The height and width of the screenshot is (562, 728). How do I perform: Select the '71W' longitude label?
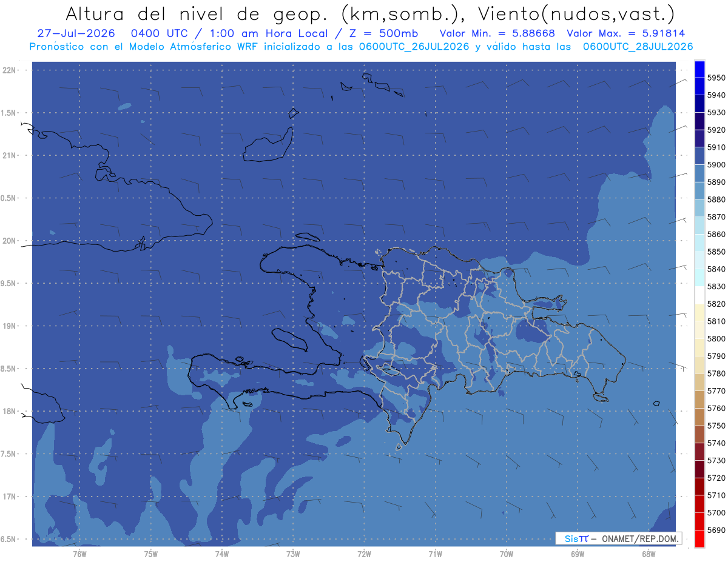(x=435, y=554)
